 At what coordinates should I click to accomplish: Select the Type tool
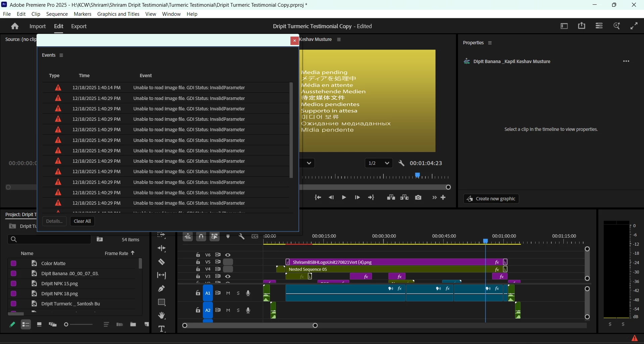point(162,329)
